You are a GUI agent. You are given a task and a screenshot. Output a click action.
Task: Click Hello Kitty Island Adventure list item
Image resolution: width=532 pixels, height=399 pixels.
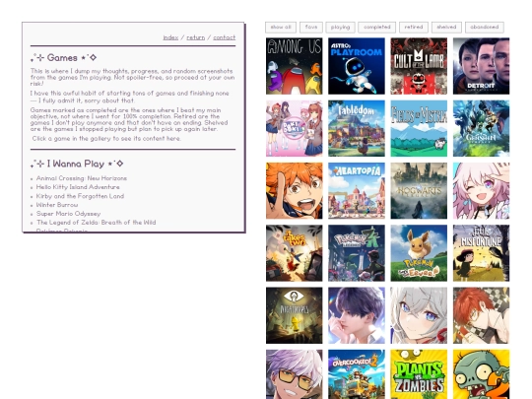tap(78, 187)
